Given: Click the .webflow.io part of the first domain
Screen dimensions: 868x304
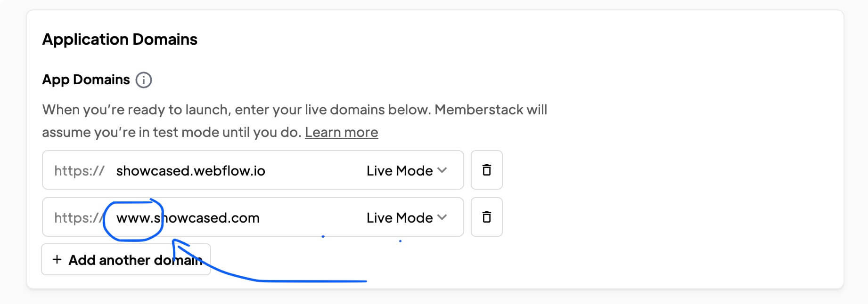Looking at the screenshot, I should tap(228, 171).
